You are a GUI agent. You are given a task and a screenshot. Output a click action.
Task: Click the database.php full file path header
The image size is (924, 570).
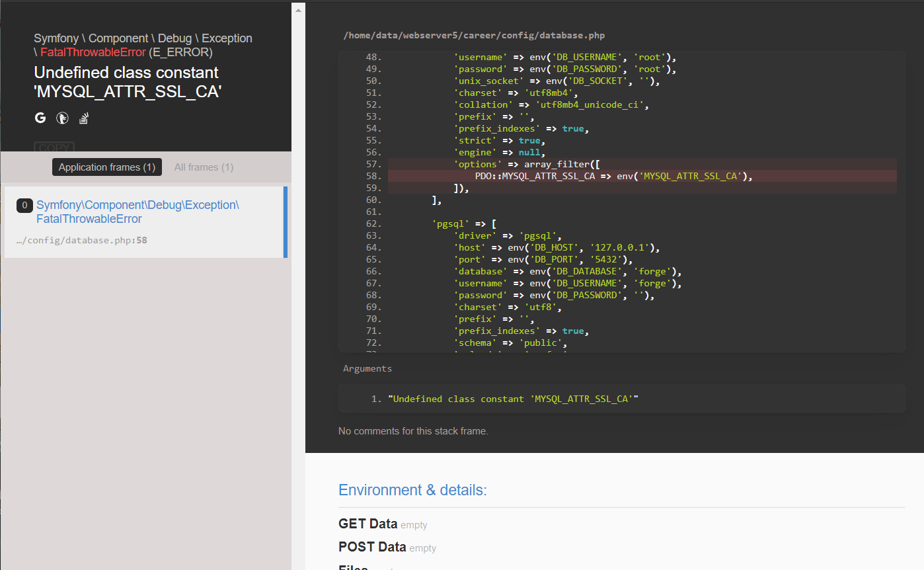coord(473,35)
